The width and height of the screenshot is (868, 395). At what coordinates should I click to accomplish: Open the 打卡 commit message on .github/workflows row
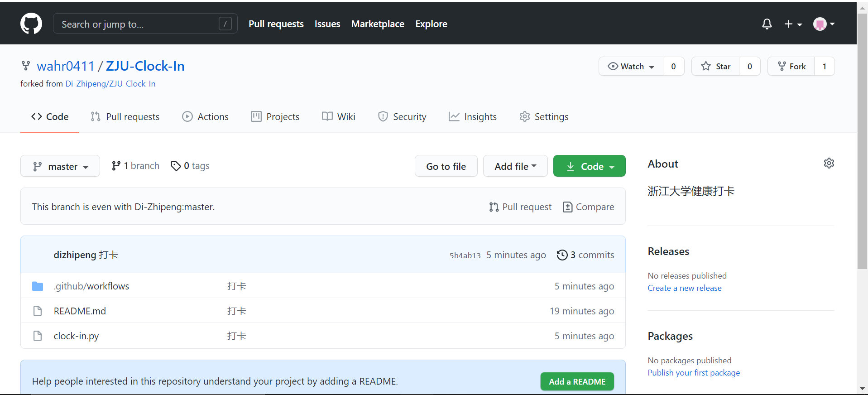[x=237, y=286]
